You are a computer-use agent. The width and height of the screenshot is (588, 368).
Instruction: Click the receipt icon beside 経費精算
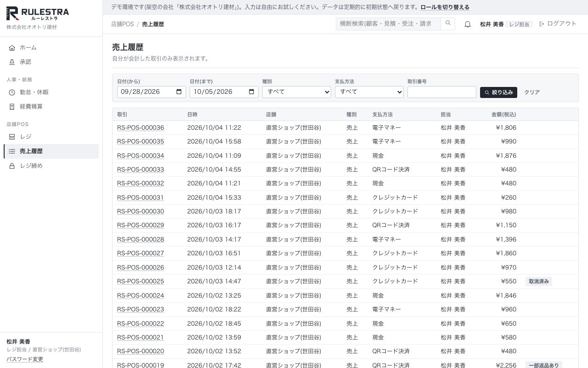pos(12,107)
